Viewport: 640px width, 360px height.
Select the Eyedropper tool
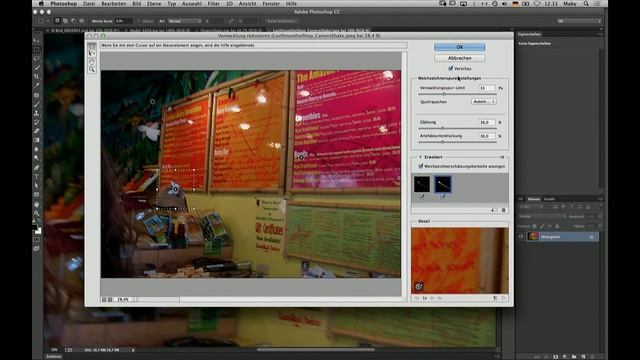click(37, 85)
